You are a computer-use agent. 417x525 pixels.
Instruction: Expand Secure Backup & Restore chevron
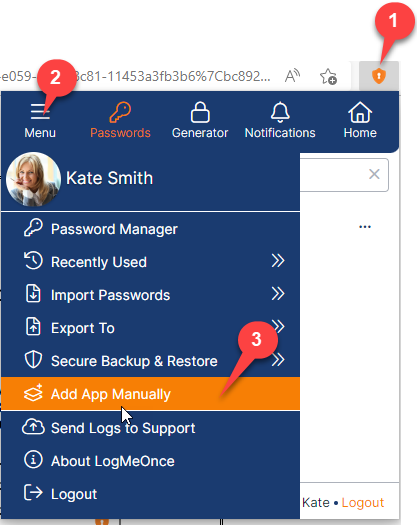pos(278,360)
